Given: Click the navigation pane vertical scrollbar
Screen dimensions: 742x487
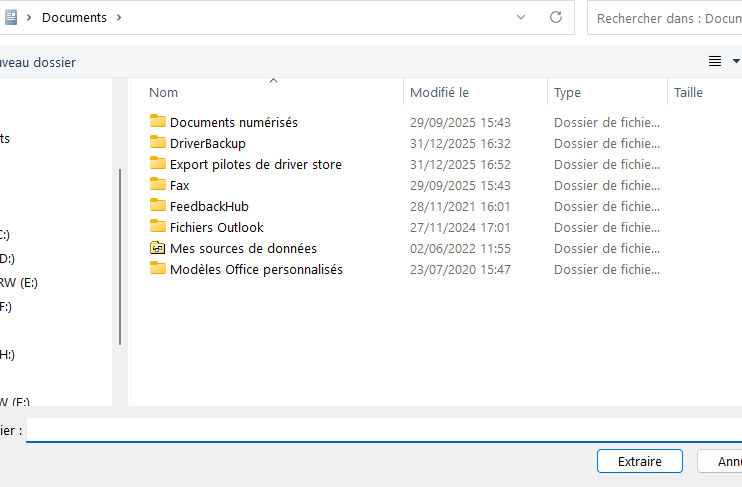Looking at the screenshot, I should (x=120, y=257).
